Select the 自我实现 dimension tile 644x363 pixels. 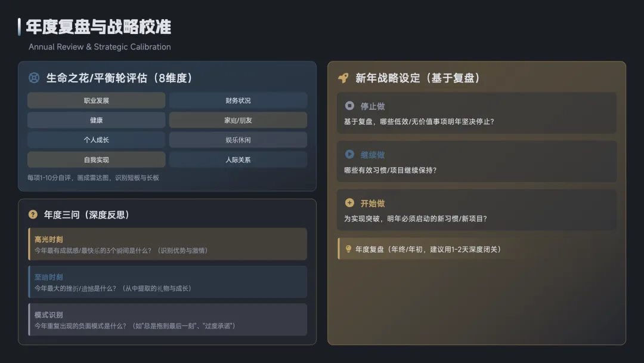pyautogui.click(x=97, y=159)
